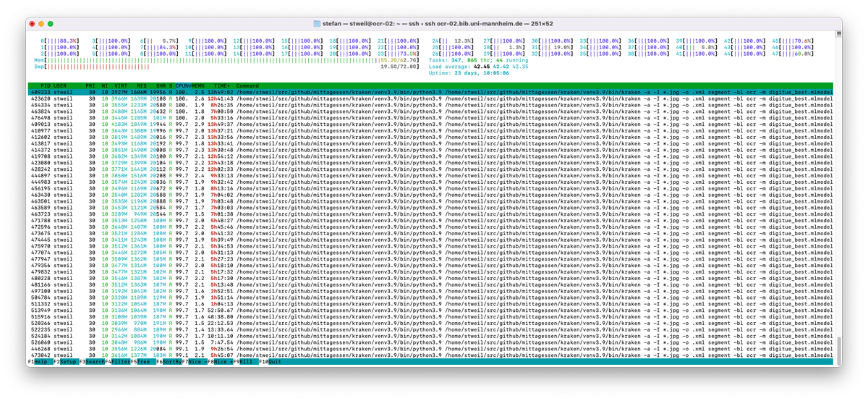Select process row with PID 454334
This screenshot has width=868, height=401.
[x=430, y=106]
